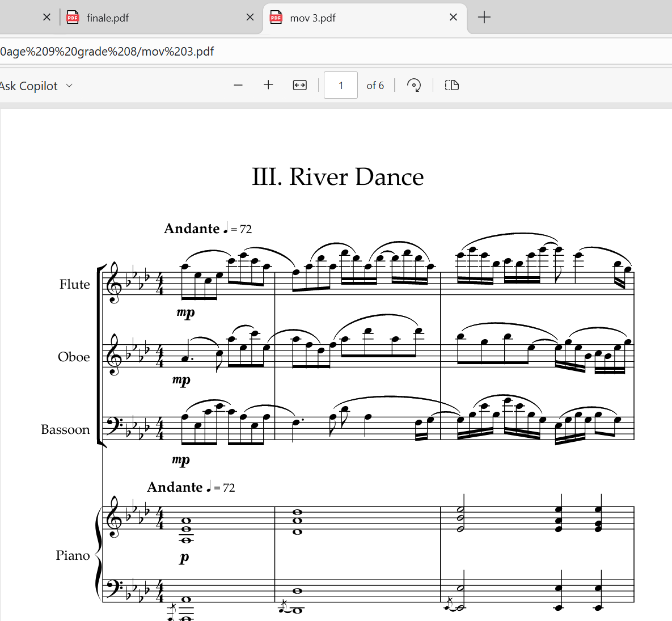Image resolution: width=672 pixels, height=621 pixels.
Task: Click the upper Andante tempo marking
Action: tap(208, 229)
